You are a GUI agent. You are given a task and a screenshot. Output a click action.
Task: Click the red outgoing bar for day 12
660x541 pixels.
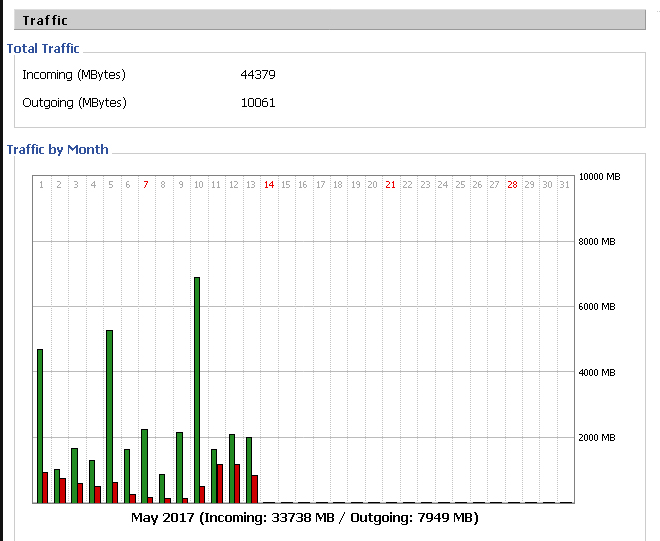(x=237, y=483)
